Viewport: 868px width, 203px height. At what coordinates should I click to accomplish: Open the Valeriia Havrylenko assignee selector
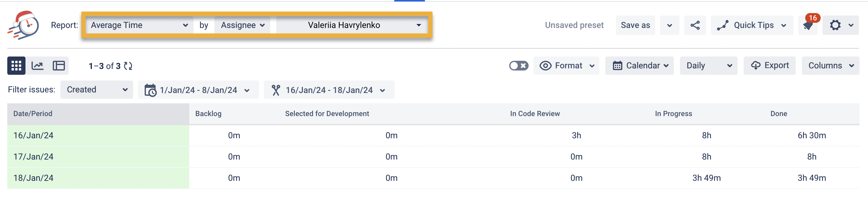click(x=352, y=25)
